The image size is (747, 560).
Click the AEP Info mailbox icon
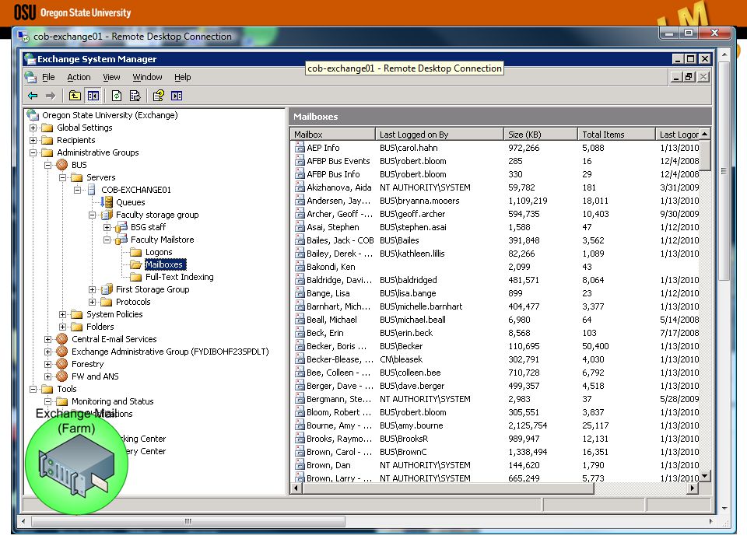300,148
